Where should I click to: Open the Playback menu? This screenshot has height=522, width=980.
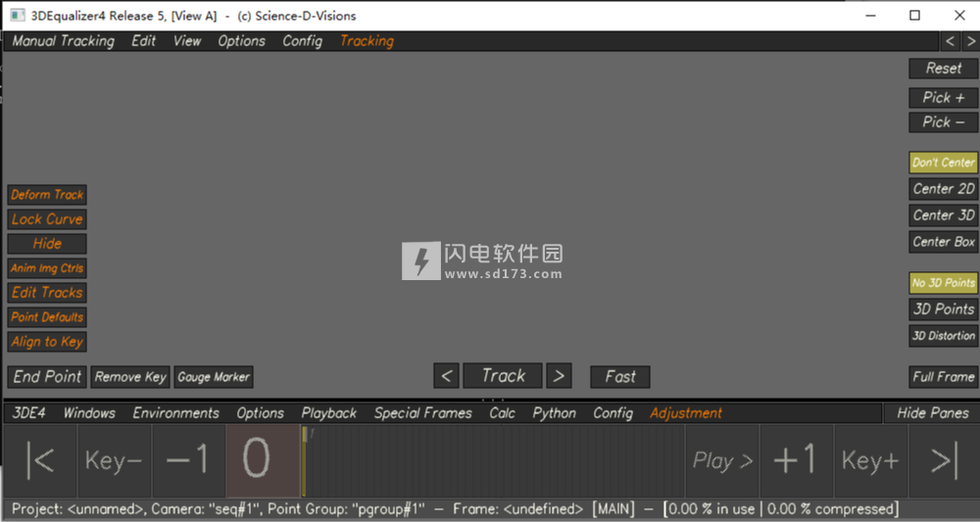(328, 413)
